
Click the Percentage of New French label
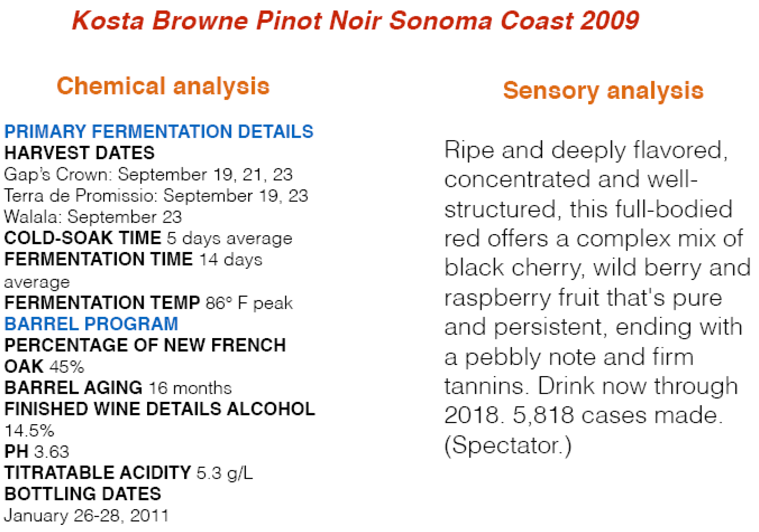point(145,345)
